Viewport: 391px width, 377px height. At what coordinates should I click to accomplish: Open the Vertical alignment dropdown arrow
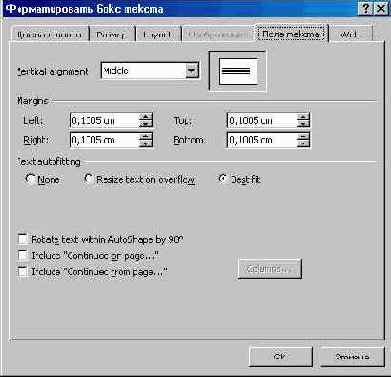192,71
